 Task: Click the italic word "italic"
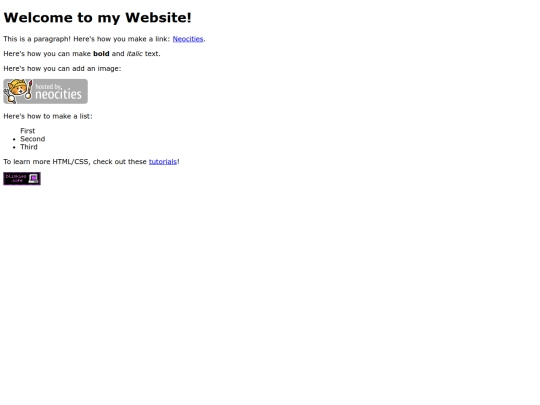[135, 54]
